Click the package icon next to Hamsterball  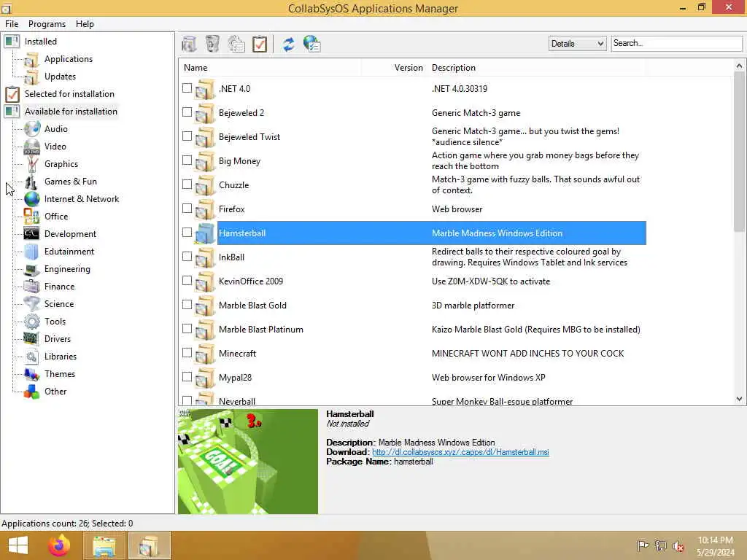[x=205, y=233]
